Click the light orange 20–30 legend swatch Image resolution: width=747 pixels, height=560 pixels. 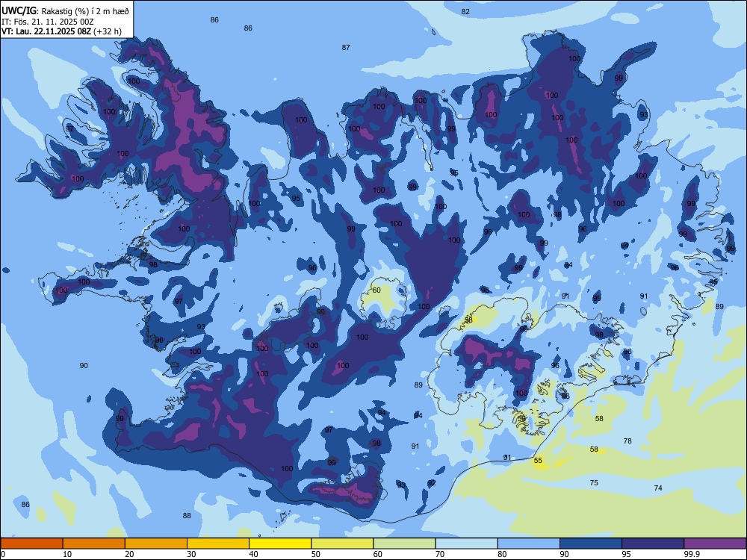[x=156, y=544]
